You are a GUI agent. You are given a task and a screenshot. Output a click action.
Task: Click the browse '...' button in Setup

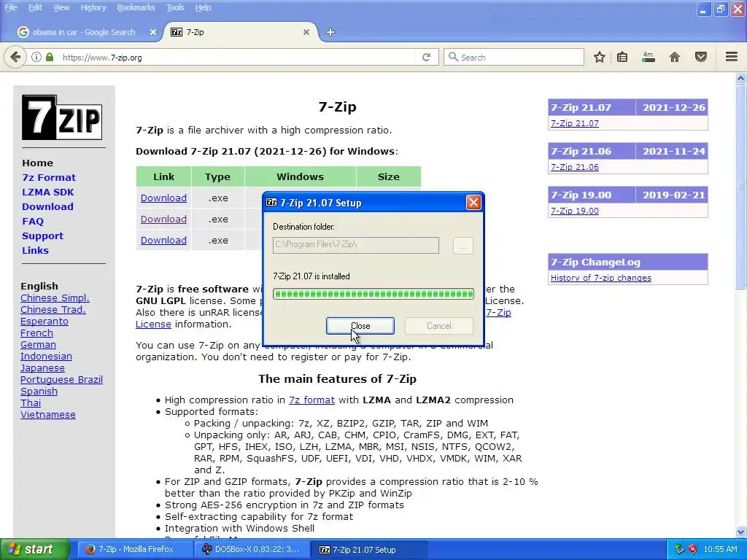pyautogui.click(x=462, y=246)
